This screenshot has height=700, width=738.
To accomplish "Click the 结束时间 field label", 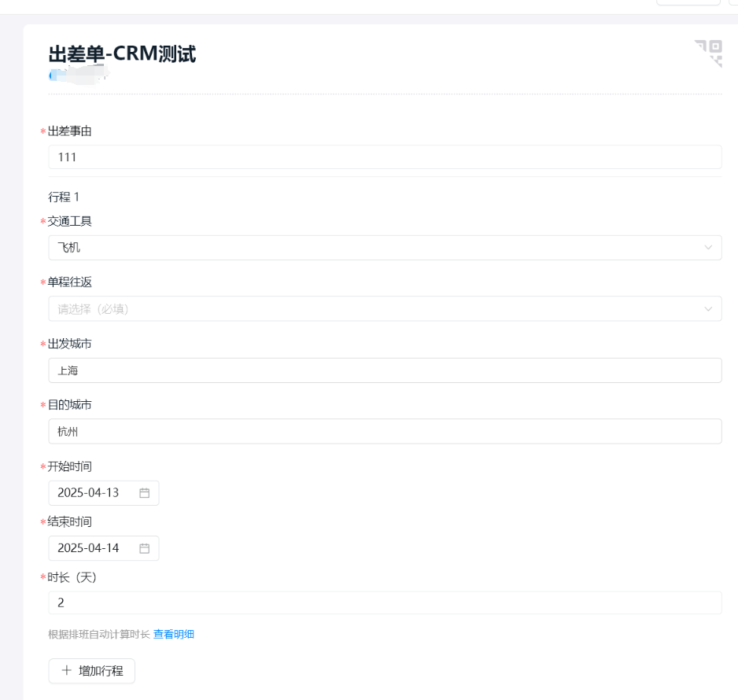I will 70,521.
